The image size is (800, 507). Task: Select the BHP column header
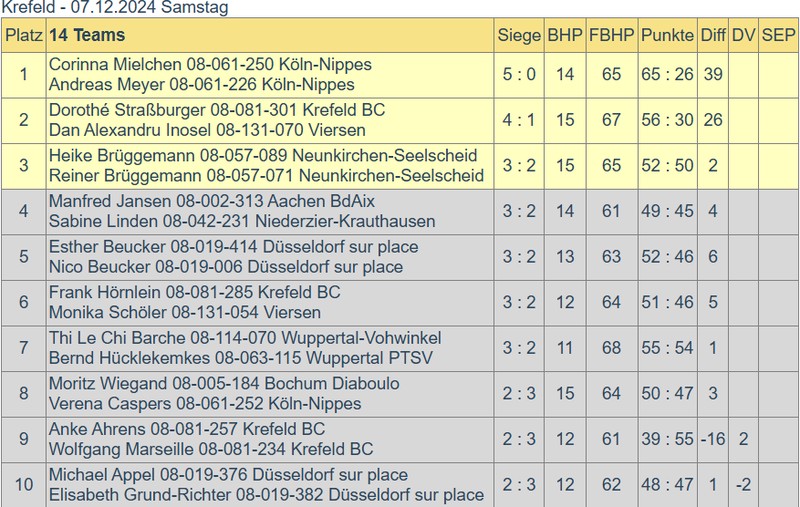pyautogui.click(x=565, y=35)
